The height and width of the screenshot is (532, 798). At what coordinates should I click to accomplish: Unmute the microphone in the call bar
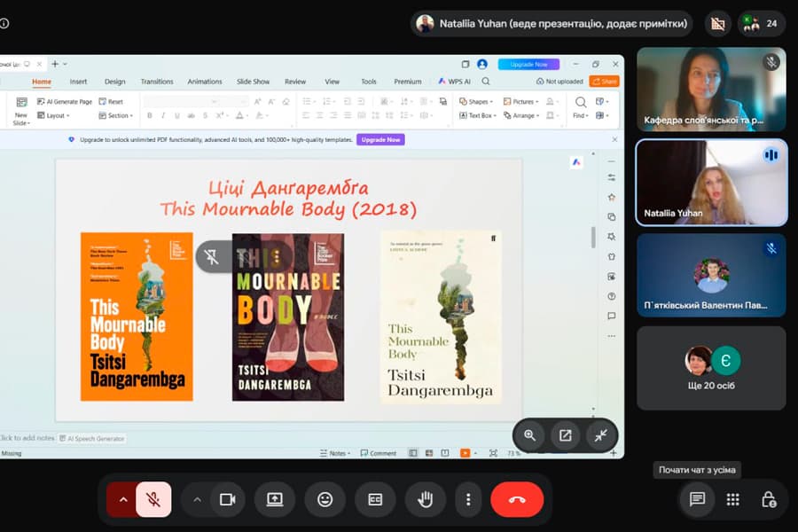click(x=153, y=499)
